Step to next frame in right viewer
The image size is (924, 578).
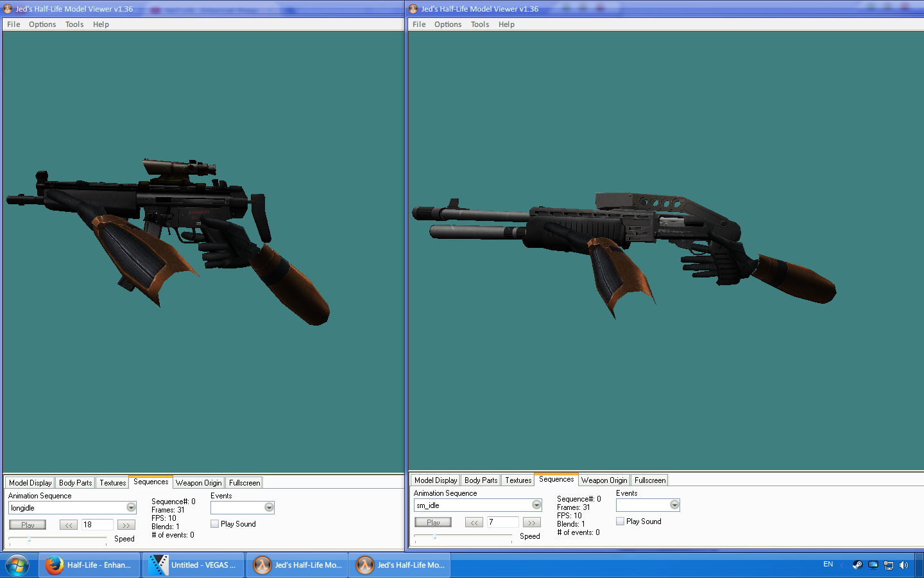coord(532,522)
